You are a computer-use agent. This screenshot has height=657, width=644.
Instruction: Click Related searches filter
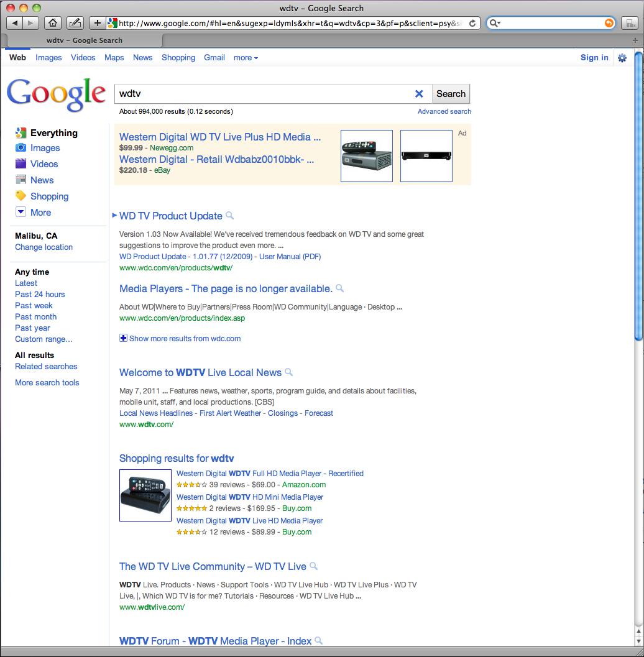[x=46, y=366]
